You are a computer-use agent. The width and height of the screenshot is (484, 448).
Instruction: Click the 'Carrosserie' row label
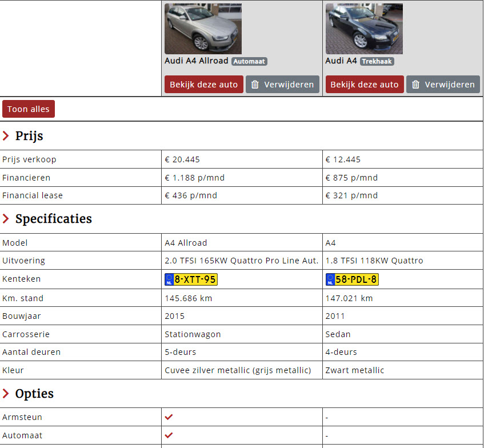pyautogui.click(x=26, y=334)
